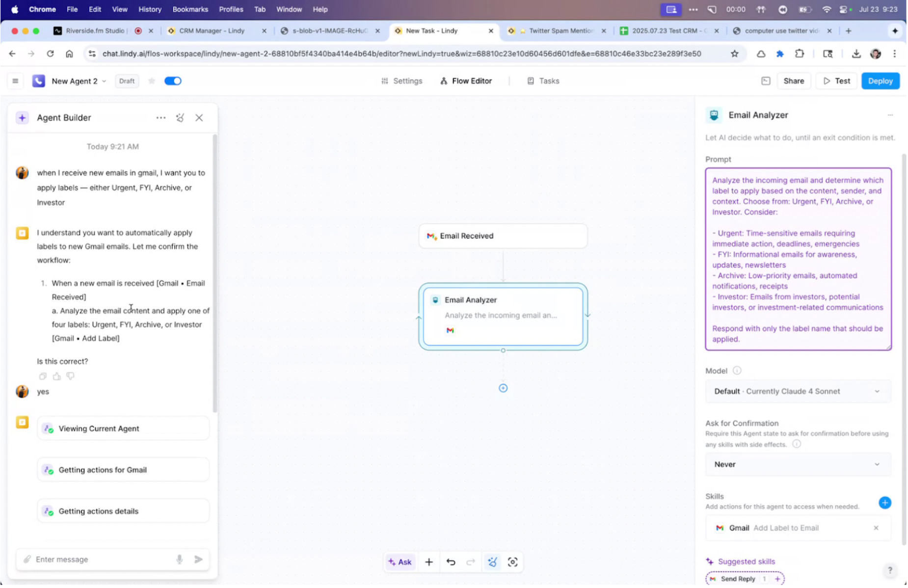
Task: Select the Email Analyzer node on canvas
Action: (x=503, y=317)
